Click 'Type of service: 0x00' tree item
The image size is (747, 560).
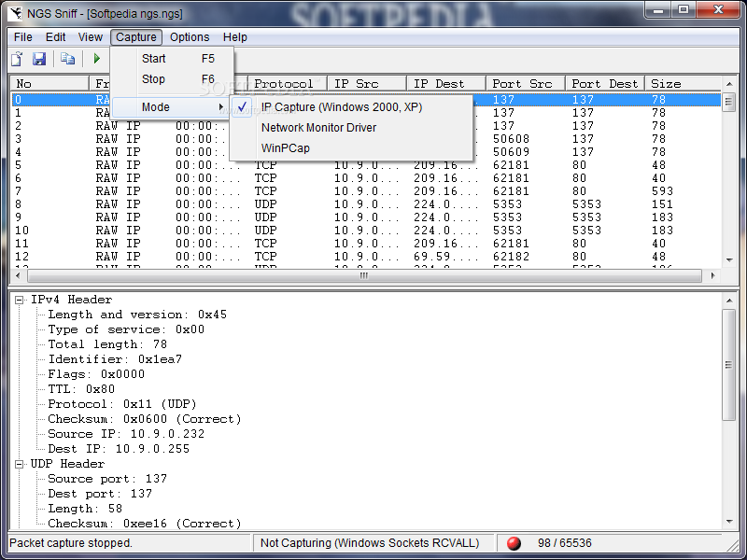pyautogui.click(x=126, y=329)
